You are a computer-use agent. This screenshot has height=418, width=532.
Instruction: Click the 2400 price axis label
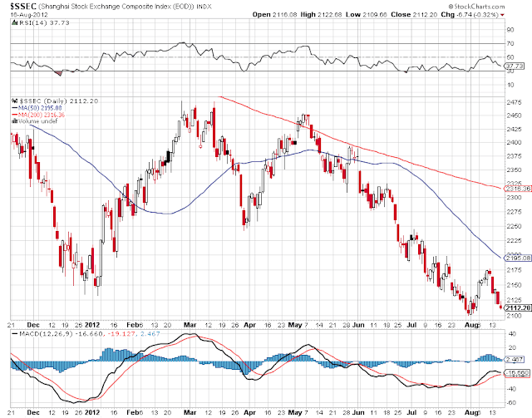[514, 142]
